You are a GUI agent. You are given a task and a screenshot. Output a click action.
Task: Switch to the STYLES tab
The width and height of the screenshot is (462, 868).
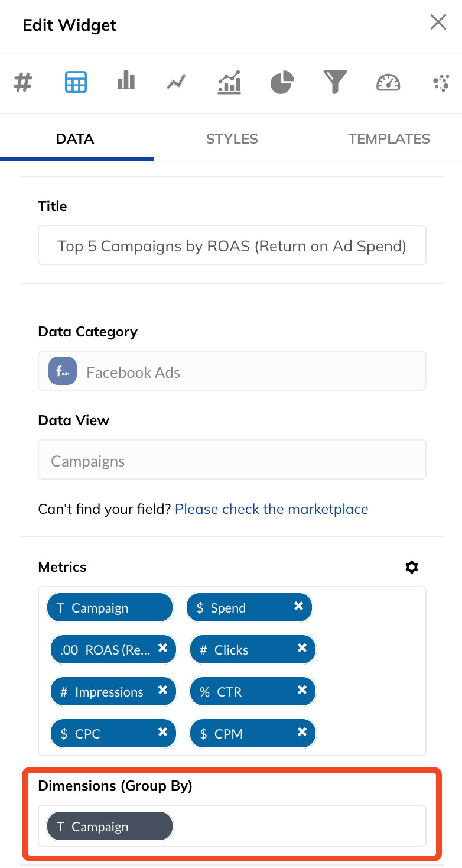point(232,139)
